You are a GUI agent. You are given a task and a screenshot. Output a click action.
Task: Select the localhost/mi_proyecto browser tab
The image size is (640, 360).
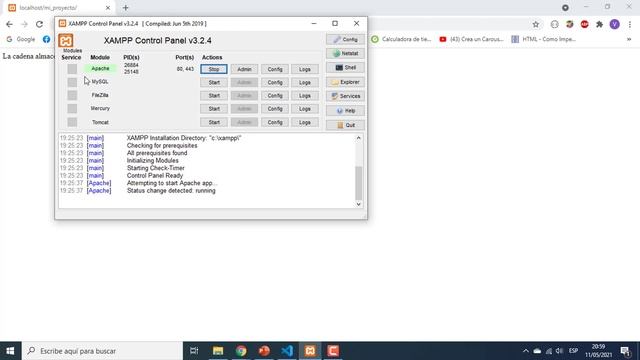coord(60,8)
